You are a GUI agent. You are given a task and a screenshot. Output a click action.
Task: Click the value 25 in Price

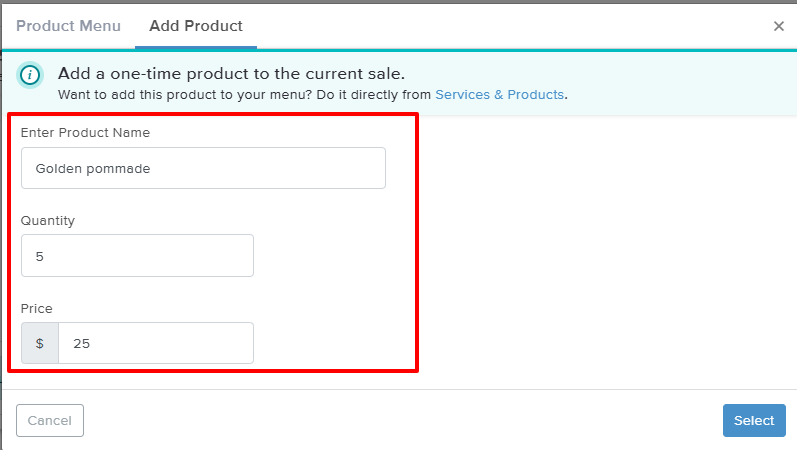(81, 344)
